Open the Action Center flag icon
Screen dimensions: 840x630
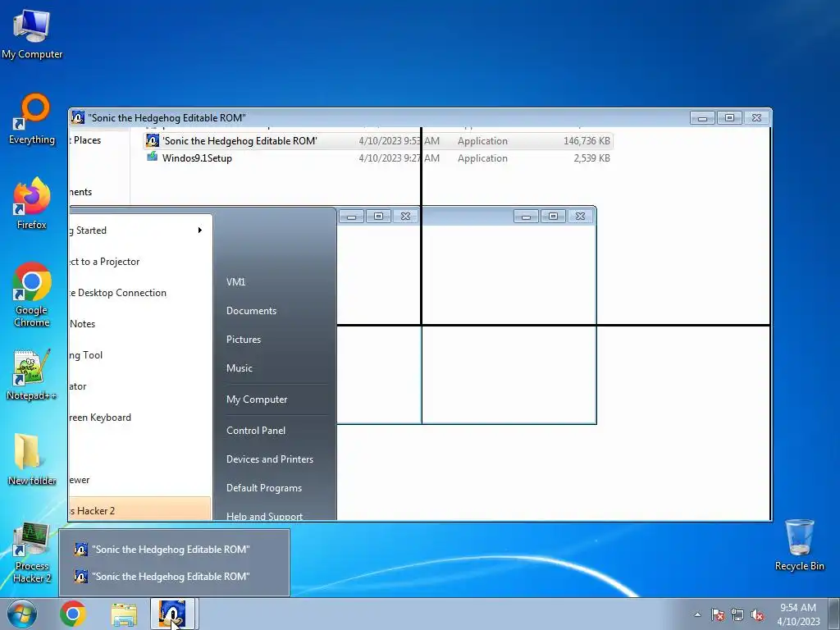(718, 614)
